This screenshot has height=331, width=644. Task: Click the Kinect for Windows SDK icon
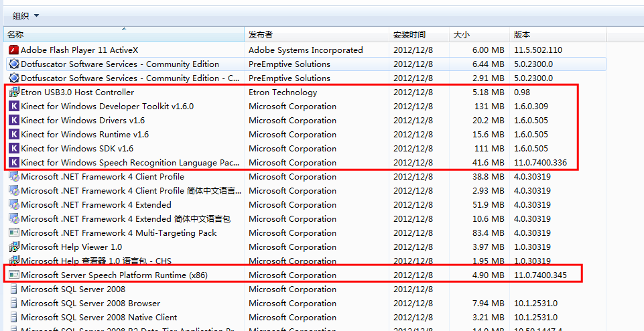pyautogui.click(x=14, y=148)
